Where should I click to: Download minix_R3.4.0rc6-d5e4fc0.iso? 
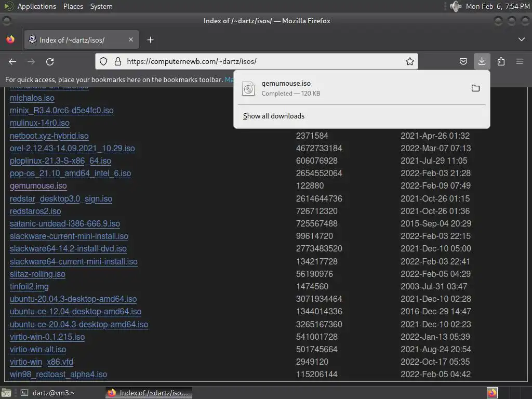[x=62, y=111]
